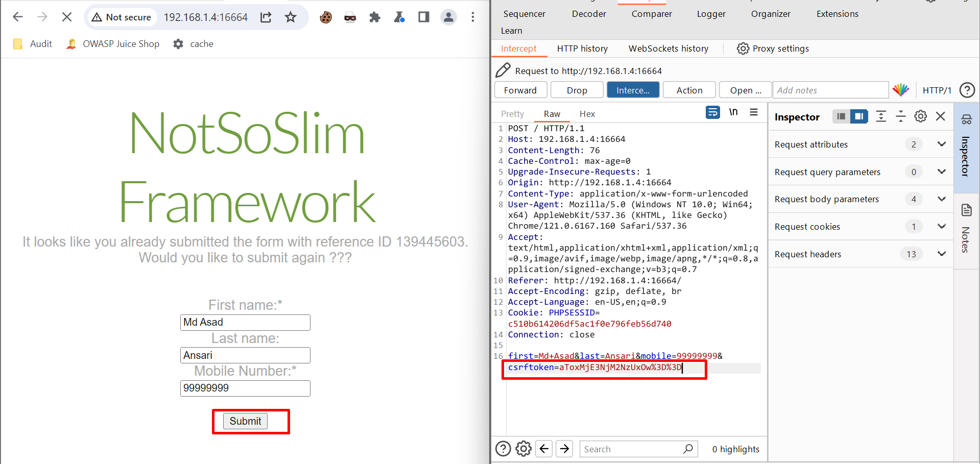Image resolution: width=980 pixels, height=464 pixels.
Task: Go to previous search match arrow
Action: [x=544, y=449]
